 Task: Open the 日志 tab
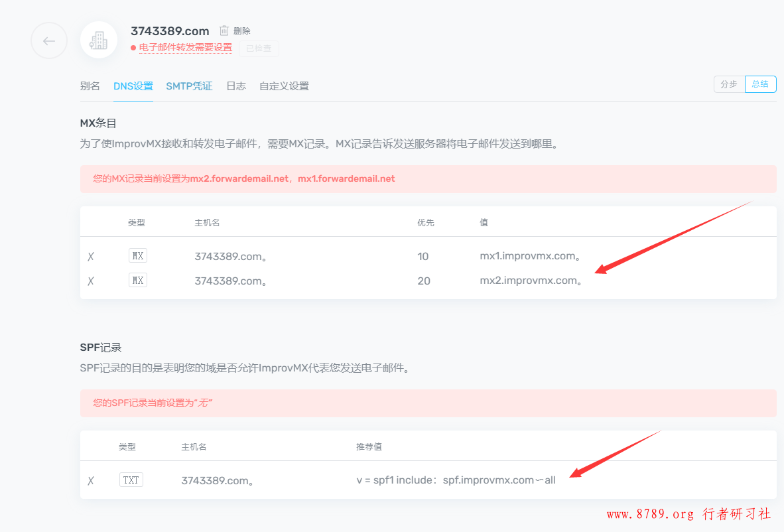click(x=236, y=86)
